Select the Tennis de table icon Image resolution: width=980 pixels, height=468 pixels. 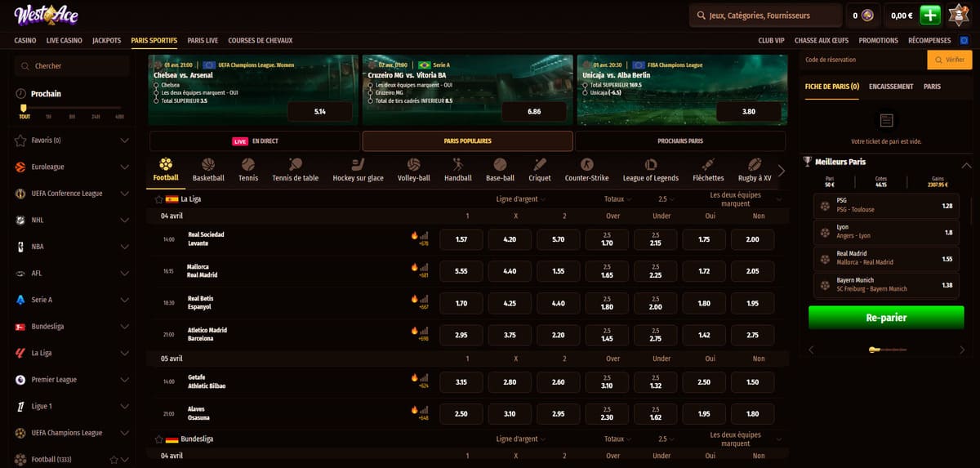coord(296,164)
